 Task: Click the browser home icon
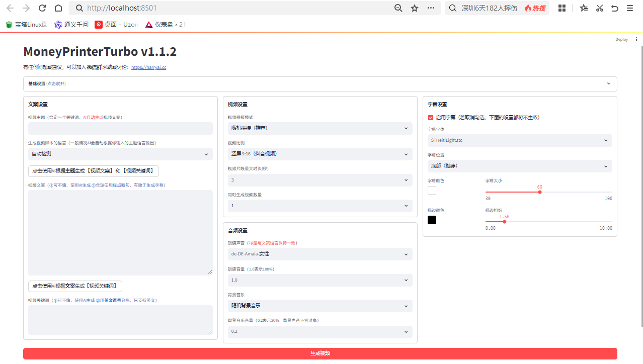click(58, 8)
